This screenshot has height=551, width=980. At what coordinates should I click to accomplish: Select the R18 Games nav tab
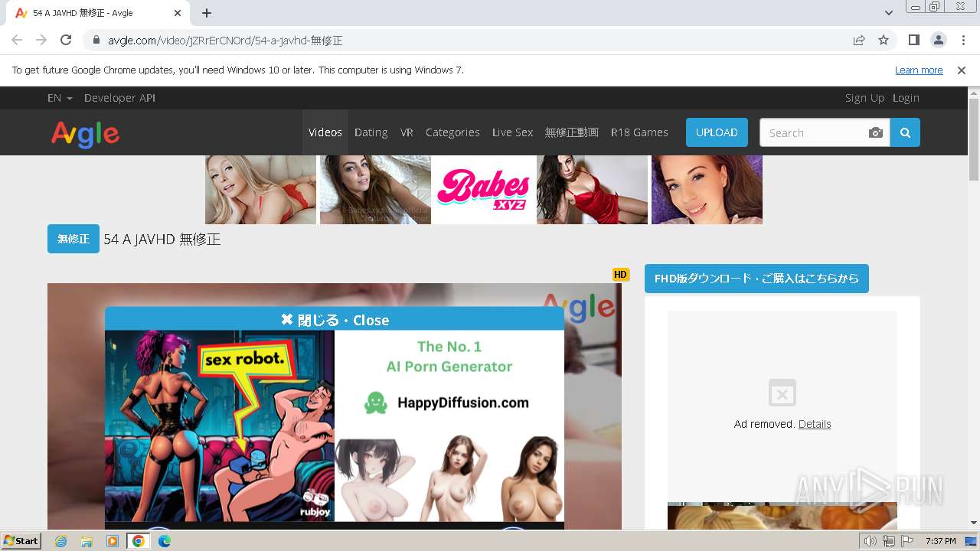(639, 132)
